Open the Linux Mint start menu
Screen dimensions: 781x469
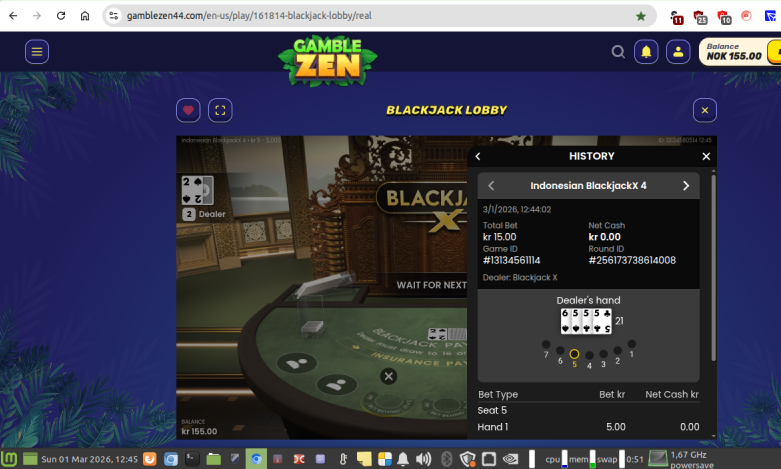tap(11, 459)
